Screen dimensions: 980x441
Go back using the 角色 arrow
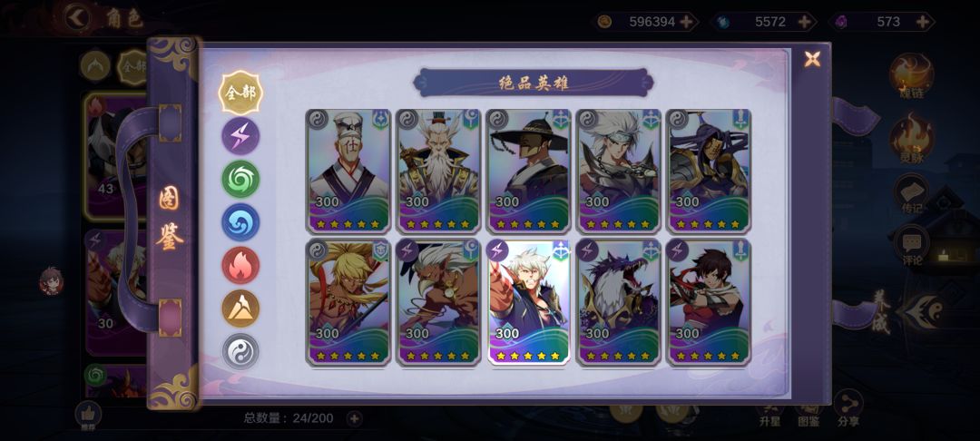[x=79, y=17]
